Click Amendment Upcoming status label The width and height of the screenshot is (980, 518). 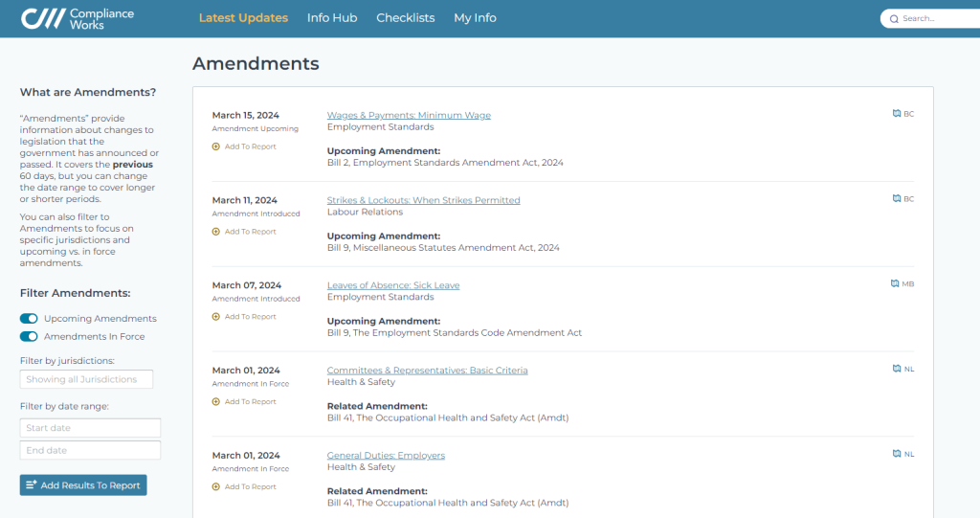[x=255, y=129]
